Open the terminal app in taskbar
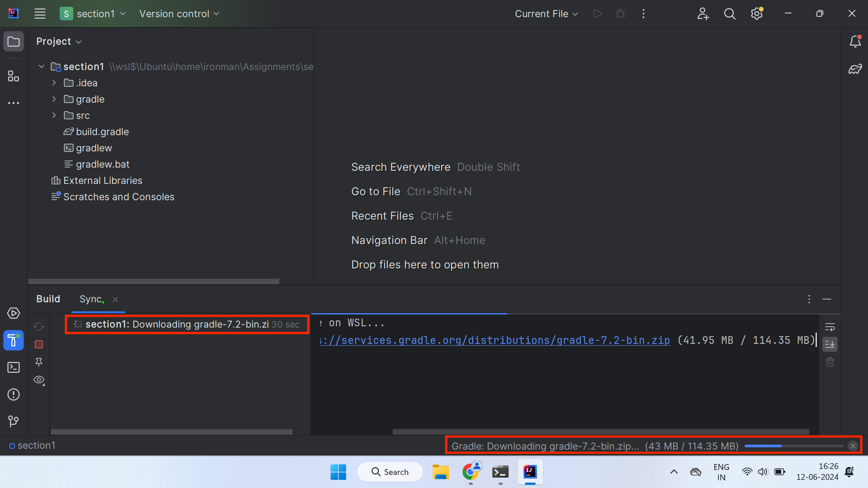868x488 pixels. (x=500, y=472)
